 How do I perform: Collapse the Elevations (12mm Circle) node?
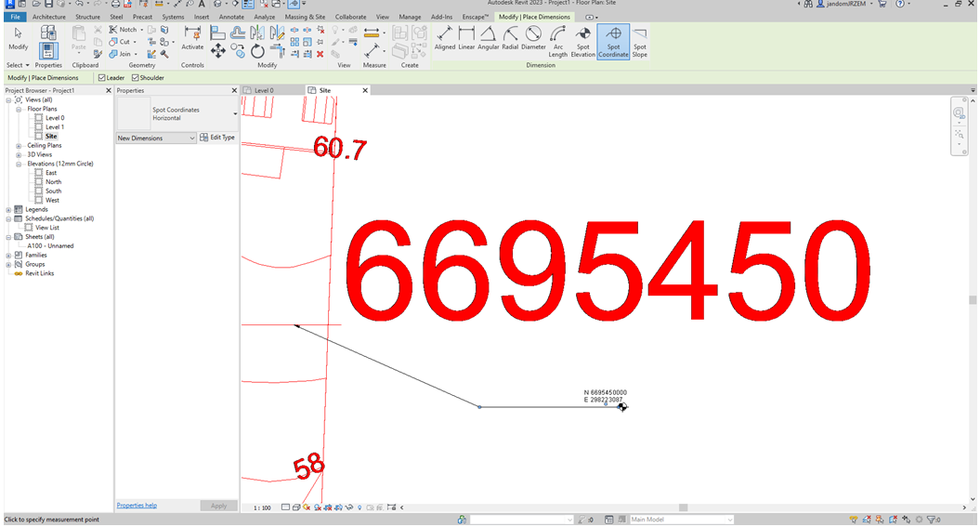[19, 164]
